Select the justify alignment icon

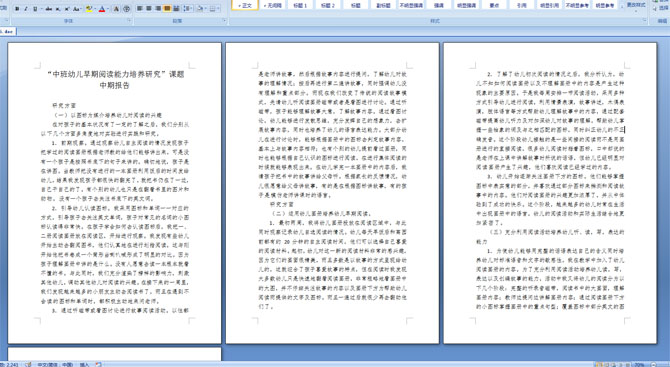tap(167, 9)
